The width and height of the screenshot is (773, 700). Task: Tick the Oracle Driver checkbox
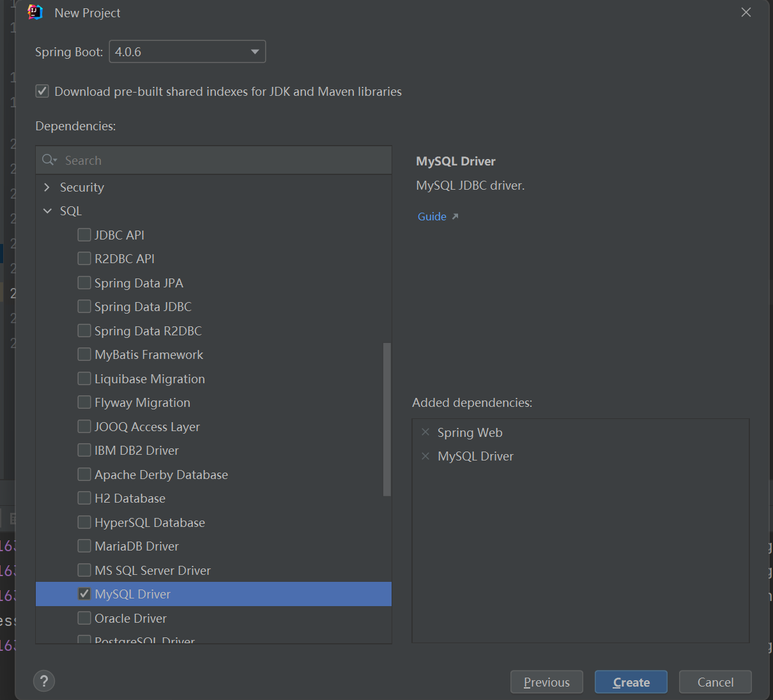pyautogui.click(x=84, y=618)
